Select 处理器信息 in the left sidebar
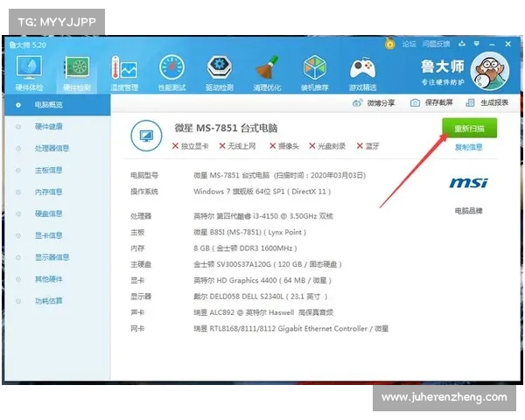Viewport: 525px width, 420px height. 52,149
